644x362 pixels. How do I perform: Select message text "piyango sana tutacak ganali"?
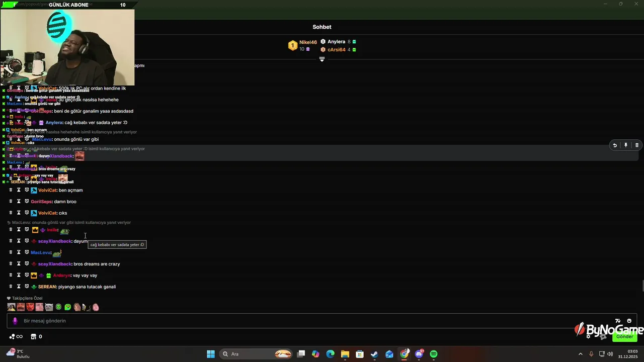pyautogui.click(x=87, y=287)
